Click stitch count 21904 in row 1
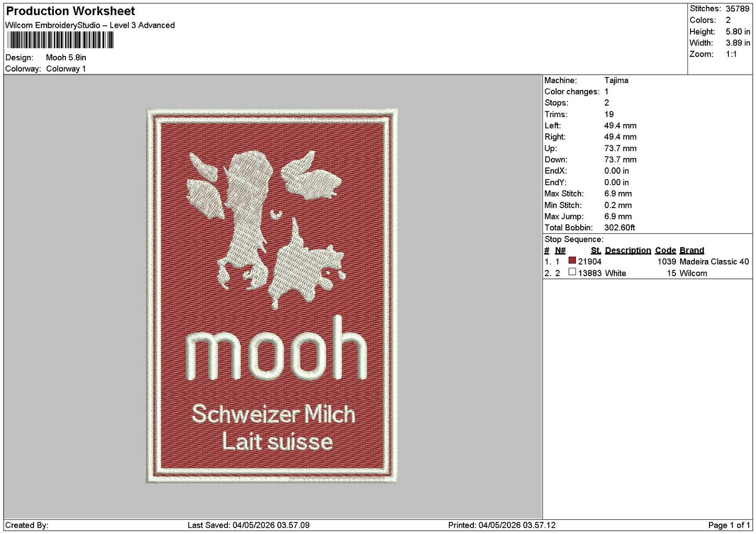The height and width of the screenshot is (534, 756). (x=590, y=262)
